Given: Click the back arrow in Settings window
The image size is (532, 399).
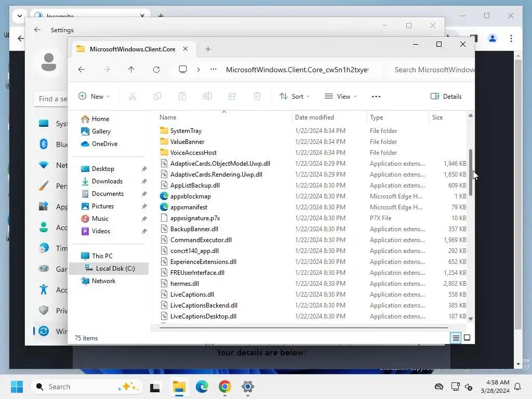Looking at the screenshot, I should 37,30.
